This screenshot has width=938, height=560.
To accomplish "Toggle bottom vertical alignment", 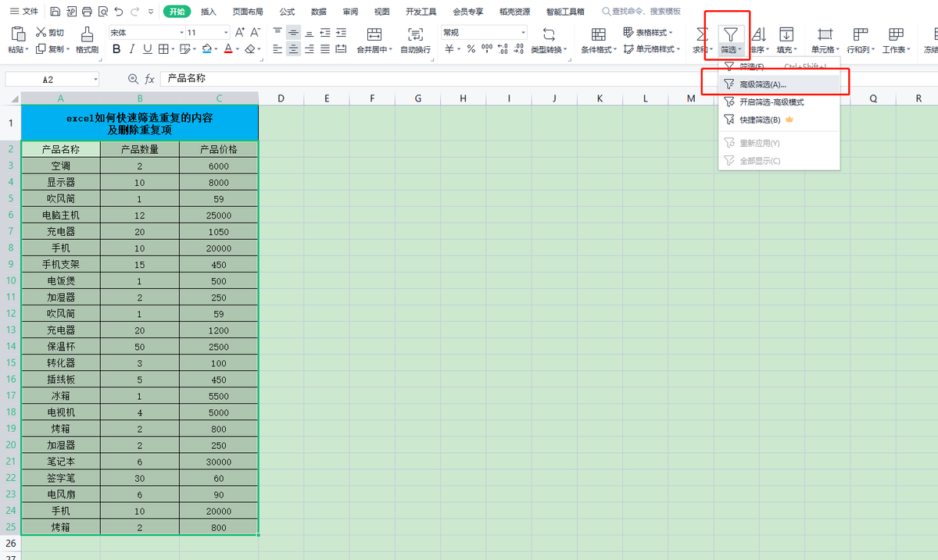I will [x=310, y=32].
